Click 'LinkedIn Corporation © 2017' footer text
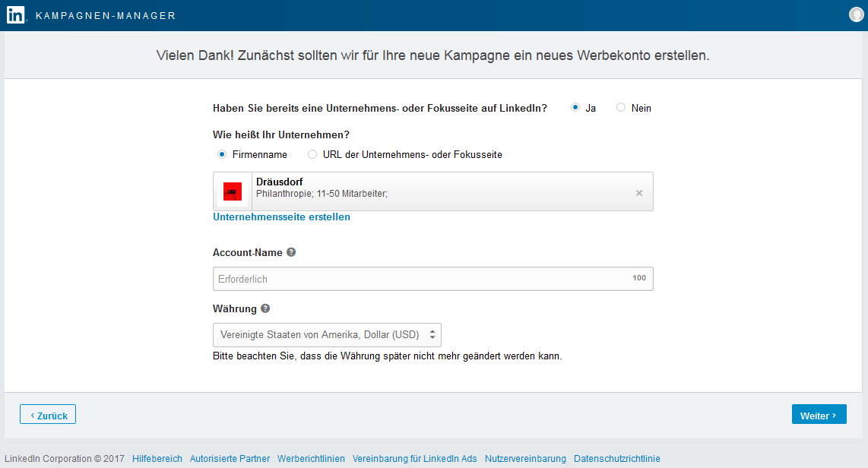 tap(64, 459)
